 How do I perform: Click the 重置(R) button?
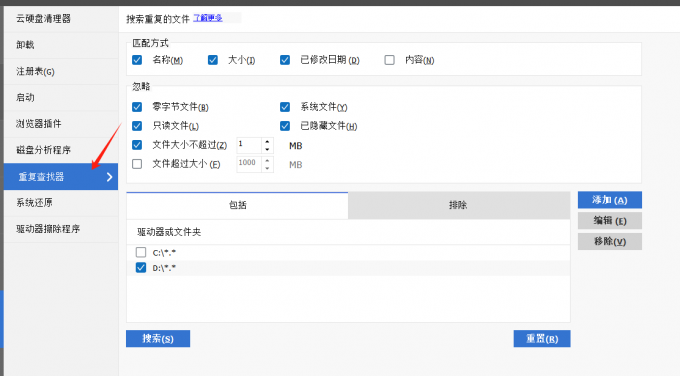pyautogui.click(x=542, y=339)
